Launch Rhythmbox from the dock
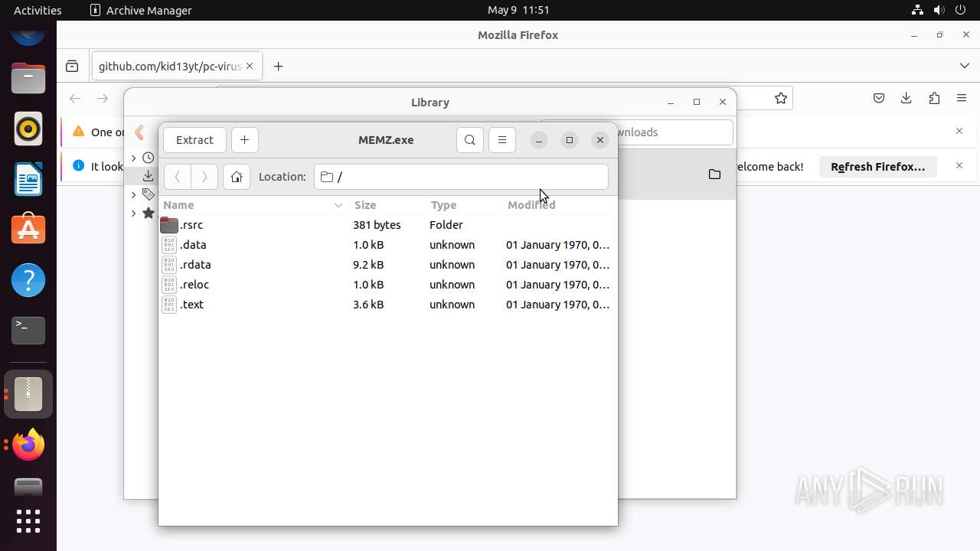This screenshot has width=980, height=551. [28, 129]
